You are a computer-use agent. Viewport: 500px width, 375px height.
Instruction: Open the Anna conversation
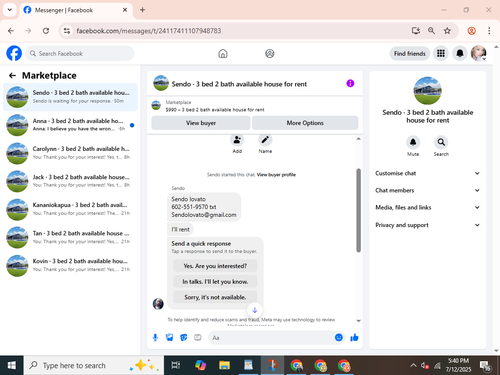coord(70,125)
